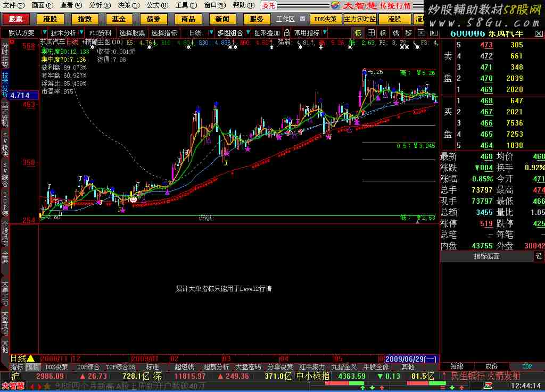Select the 超短线 bottom indicator tab

click(x=184, y=367)
